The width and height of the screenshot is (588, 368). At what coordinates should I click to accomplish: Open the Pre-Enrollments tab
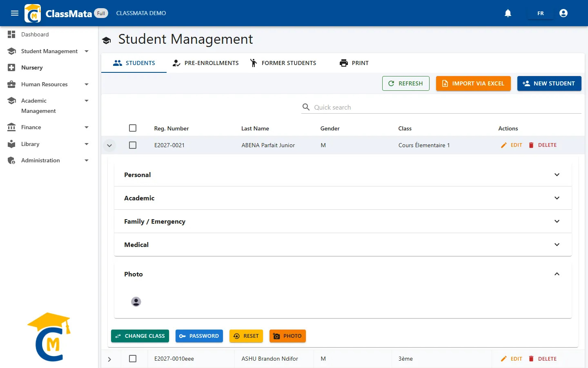[x=205, y=63]
